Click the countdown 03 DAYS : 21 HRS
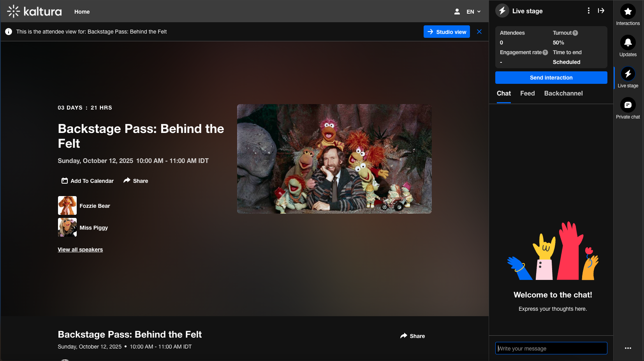 (x=85, y=108)
